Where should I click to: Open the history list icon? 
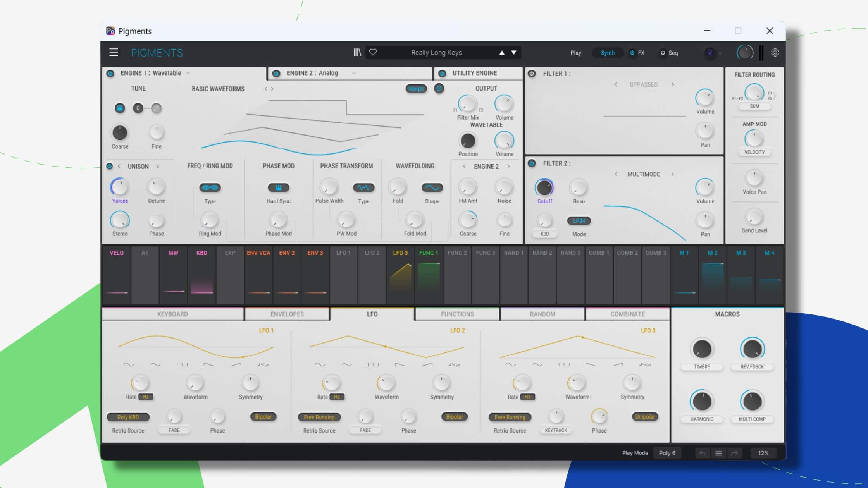(718, 453)
